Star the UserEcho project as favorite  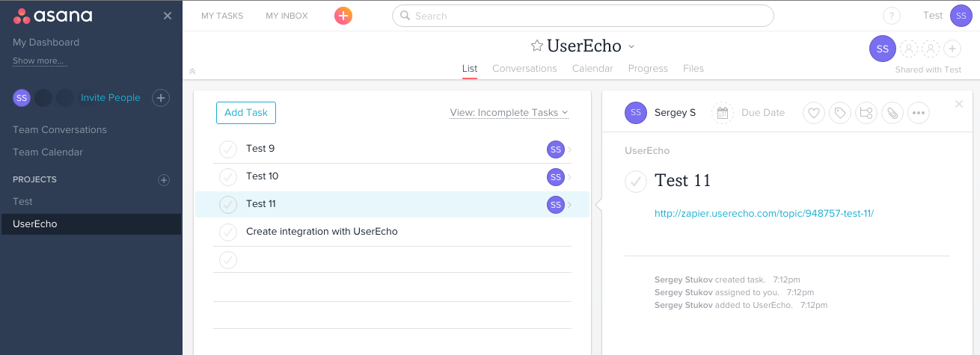pos(536,46)
